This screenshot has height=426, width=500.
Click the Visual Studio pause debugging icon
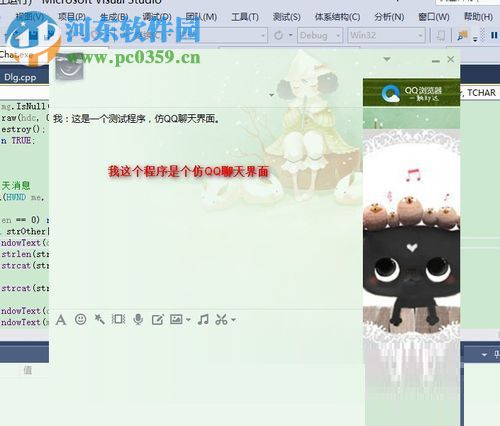point(494,35)
